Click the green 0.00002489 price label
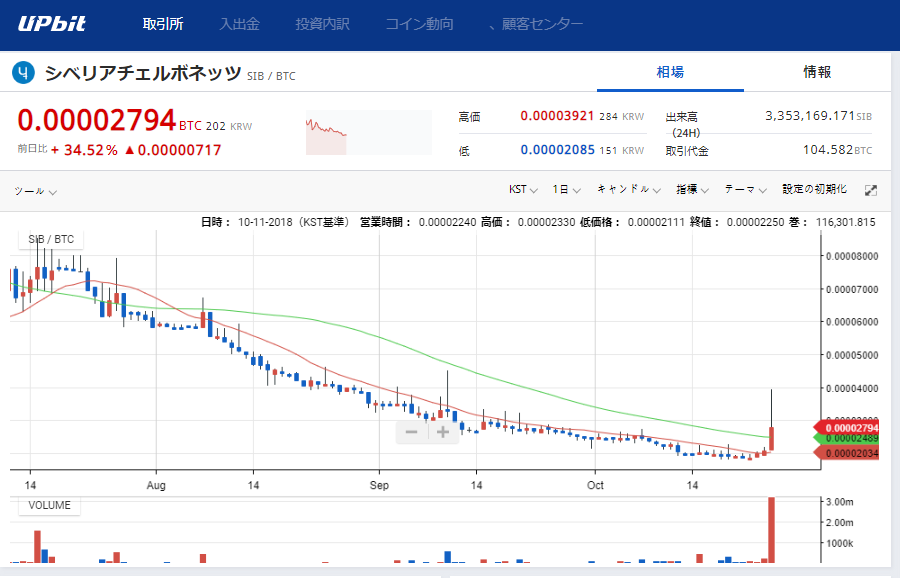The height and width of the screenshot is (578, 900). click(857, 439)
